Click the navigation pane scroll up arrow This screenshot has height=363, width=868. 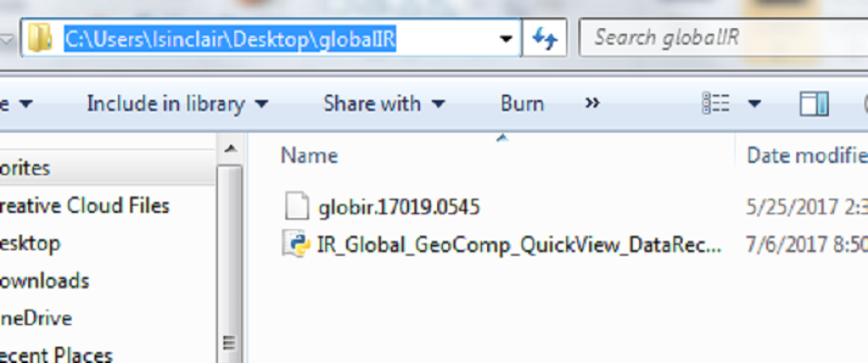[x=230, y=148]
